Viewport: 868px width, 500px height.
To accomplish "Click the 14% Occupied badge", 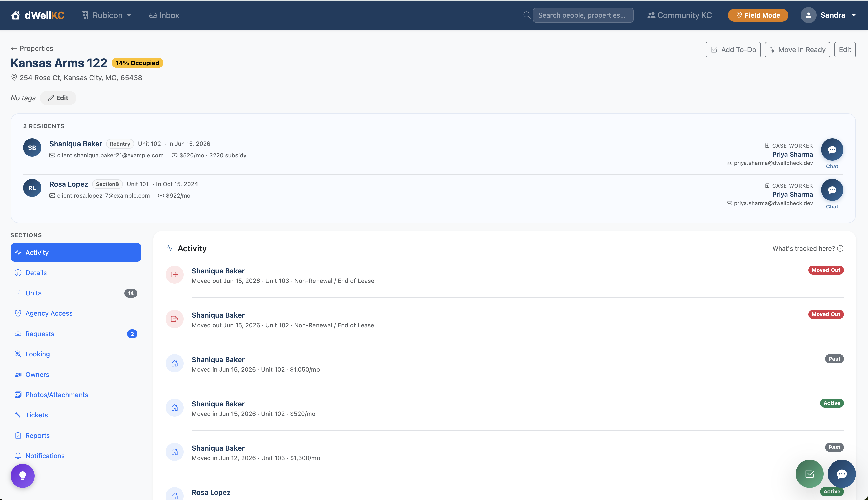I will pos(137,63).
